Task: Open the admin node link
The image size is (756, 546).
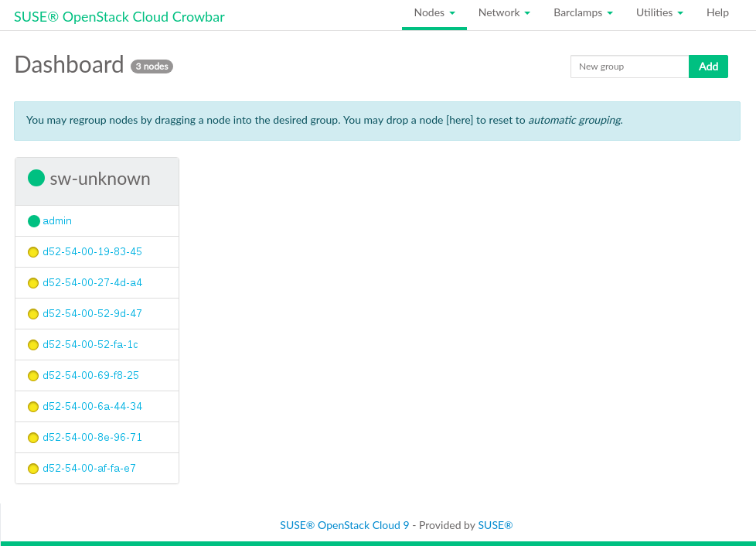Action: click(x=57, y=221)
